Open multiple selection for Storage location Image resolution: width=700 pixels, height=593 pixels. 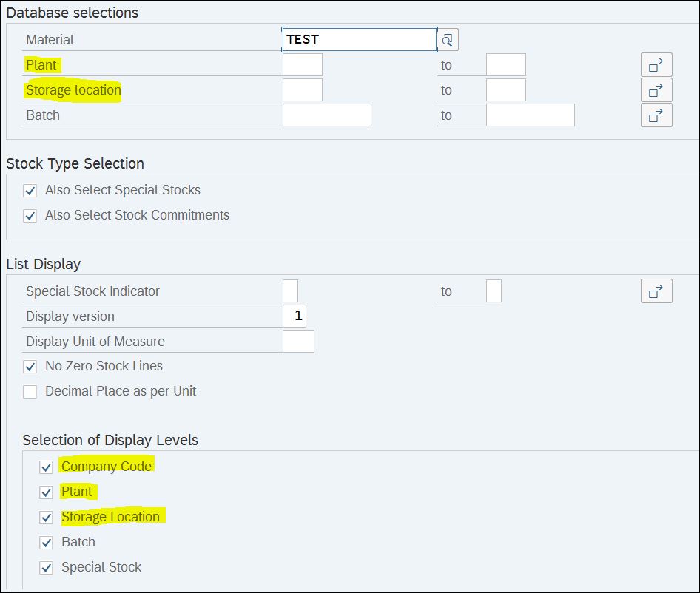click(x=656, y=90)
